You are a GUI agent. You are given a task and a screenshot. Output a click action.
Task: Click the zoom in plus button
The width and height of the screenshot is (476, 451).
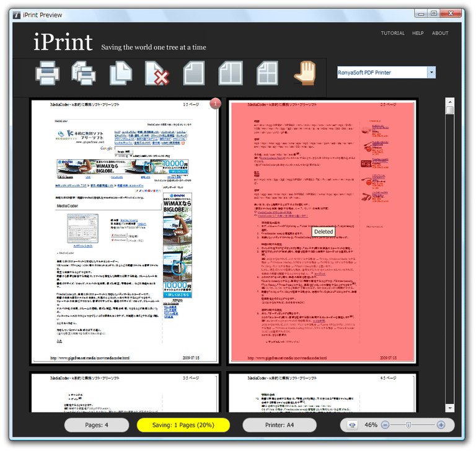pos(441,425)
